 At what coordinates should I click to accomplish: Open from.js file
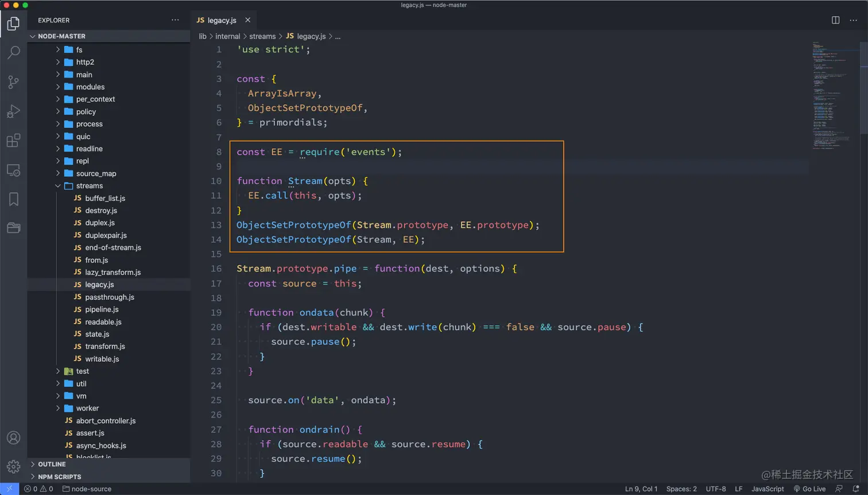[109, 260]
